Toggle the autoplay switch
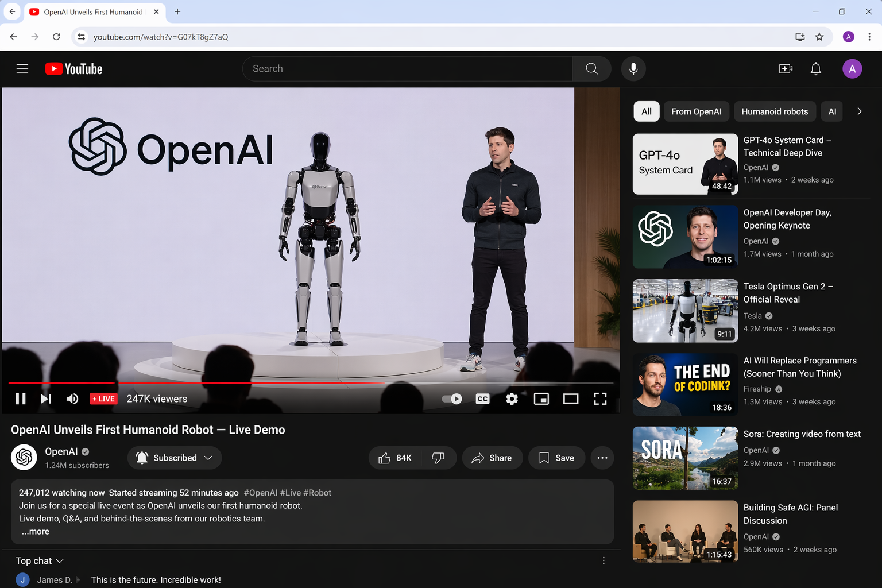 [x=452, y=399]
